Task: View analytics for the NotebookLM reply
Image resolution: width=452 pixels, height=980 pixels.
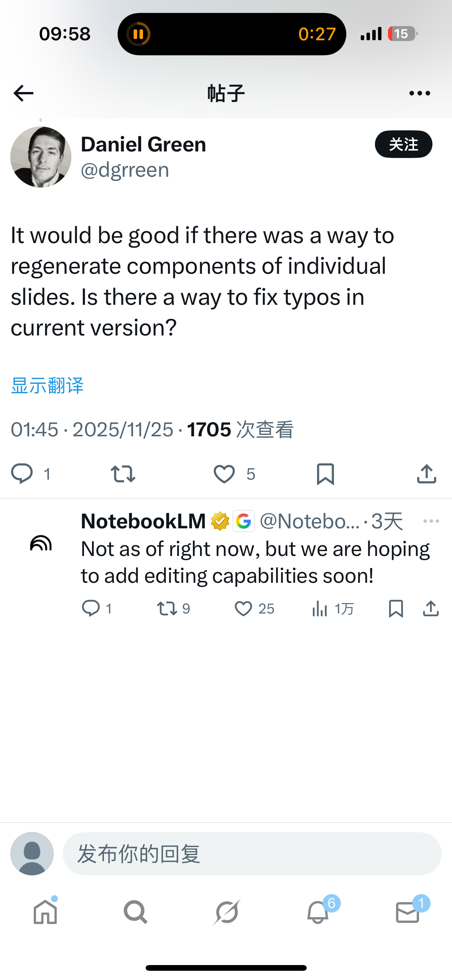Action: [320, 608]
